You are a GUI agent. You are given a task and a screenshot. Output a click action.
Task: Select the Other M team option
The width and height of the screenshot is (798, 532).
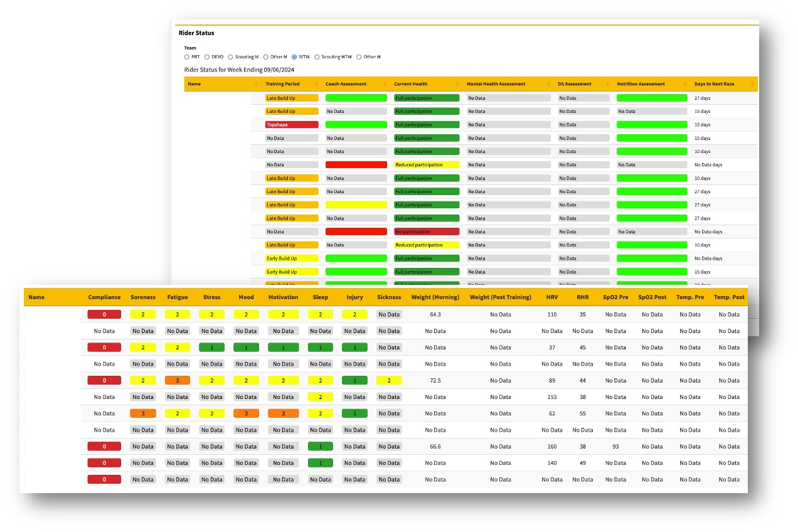[x=265, y=57]
